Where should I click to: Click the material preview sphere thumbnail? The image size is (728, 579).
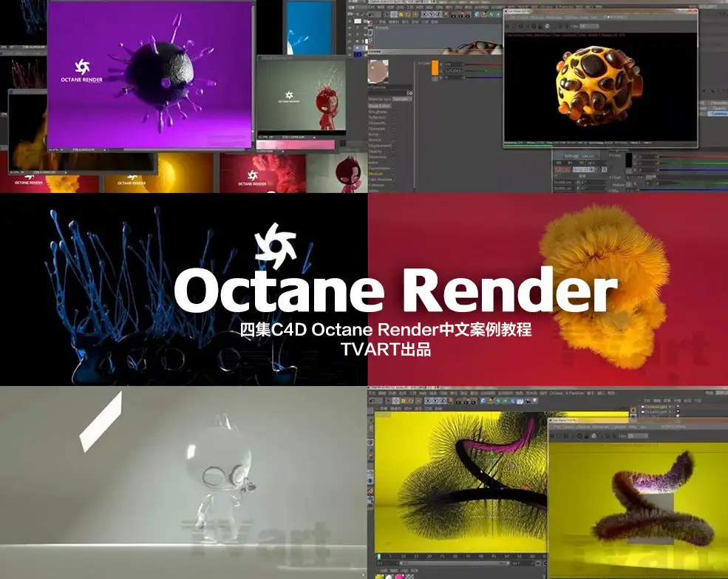point(378,72)
